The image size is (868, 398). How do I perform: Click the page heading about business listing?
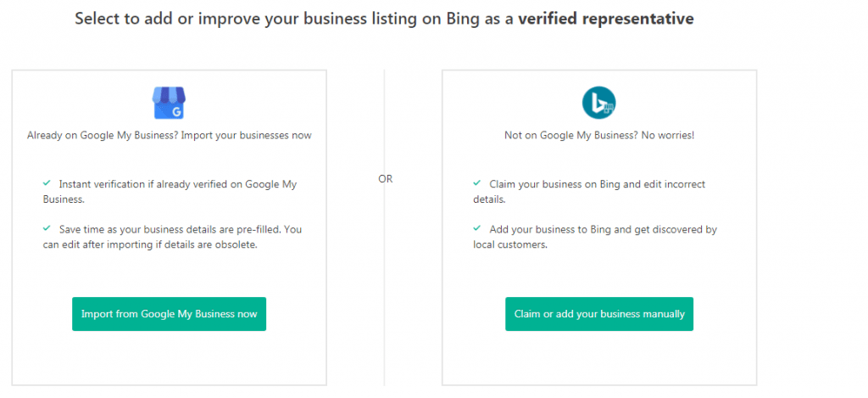click(x=384, y=19)
